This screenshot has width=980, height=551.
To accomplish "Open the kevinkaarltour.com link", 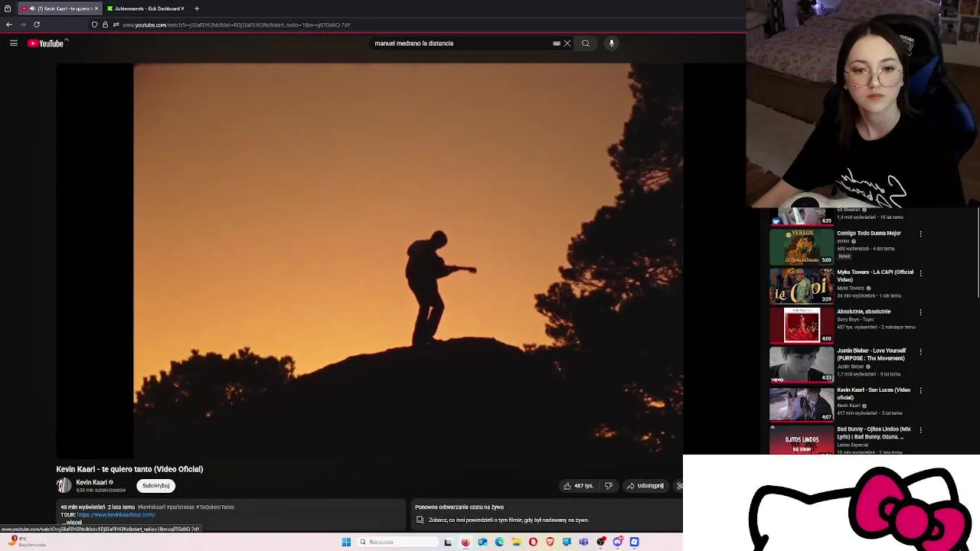I will pyautogui.click(x=116, y=515).
